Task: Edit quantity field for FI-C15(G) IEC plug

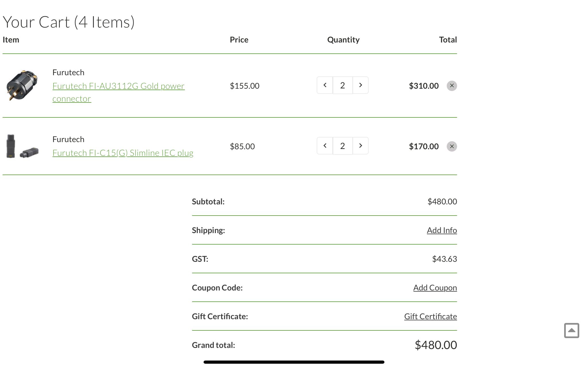Action: (x=343, y=146)
